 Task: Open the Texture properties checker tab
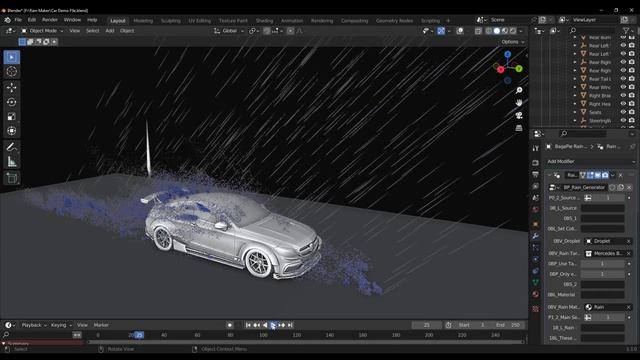tap(536, 309)
